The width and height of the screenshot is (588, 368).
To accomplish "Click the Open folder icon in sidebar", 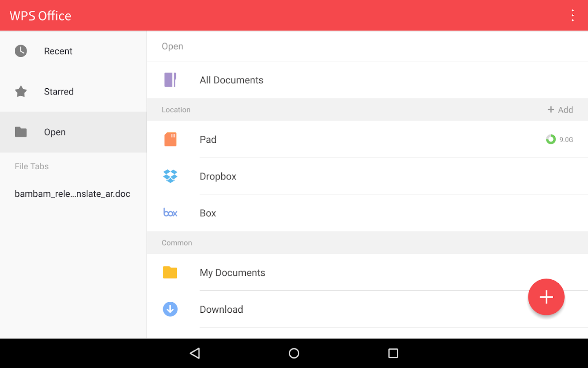I will [21, 132].
